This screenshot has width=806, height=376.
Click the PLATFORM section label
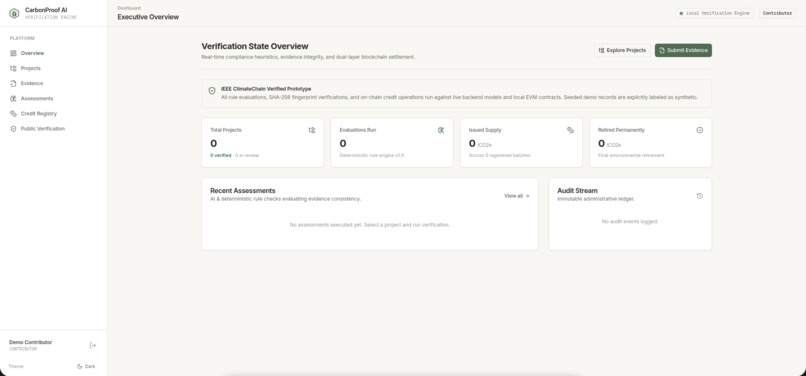(22, 38)
